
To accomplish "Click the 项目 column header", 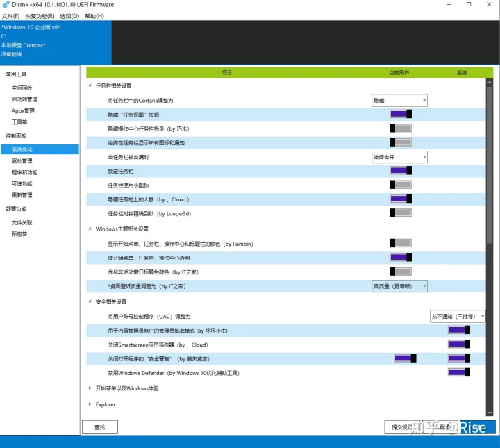I will click(226, 73).
